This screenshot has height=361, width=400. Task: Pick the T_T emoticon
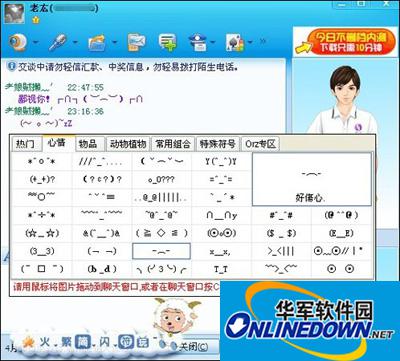pos(221,269)
